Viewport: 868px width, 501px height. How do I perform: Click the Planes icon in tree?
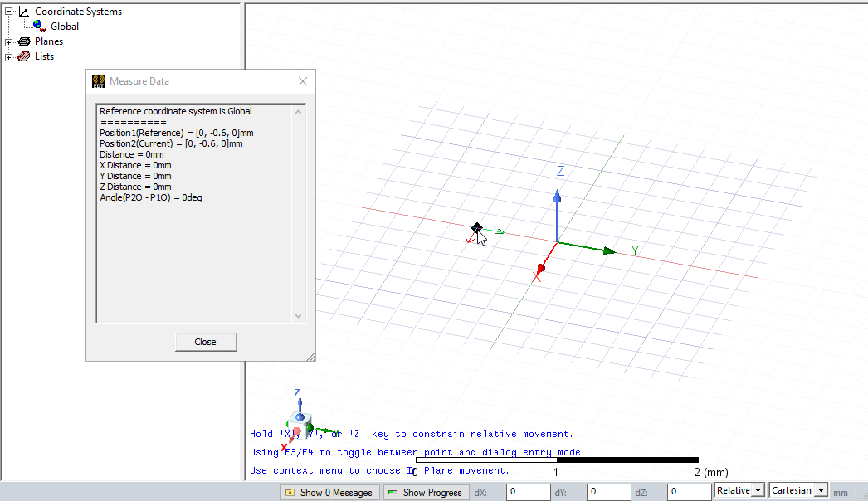(x=24, y=41)
